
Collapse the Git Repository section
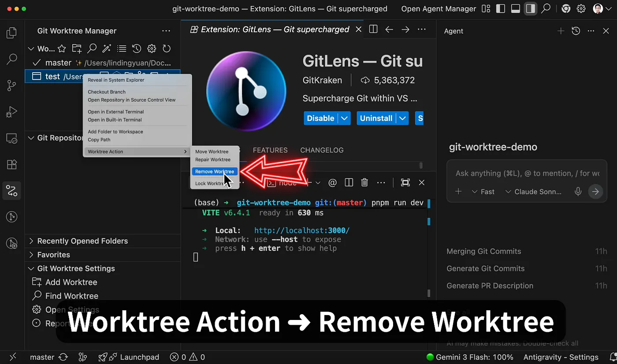(x=31, y=138)
